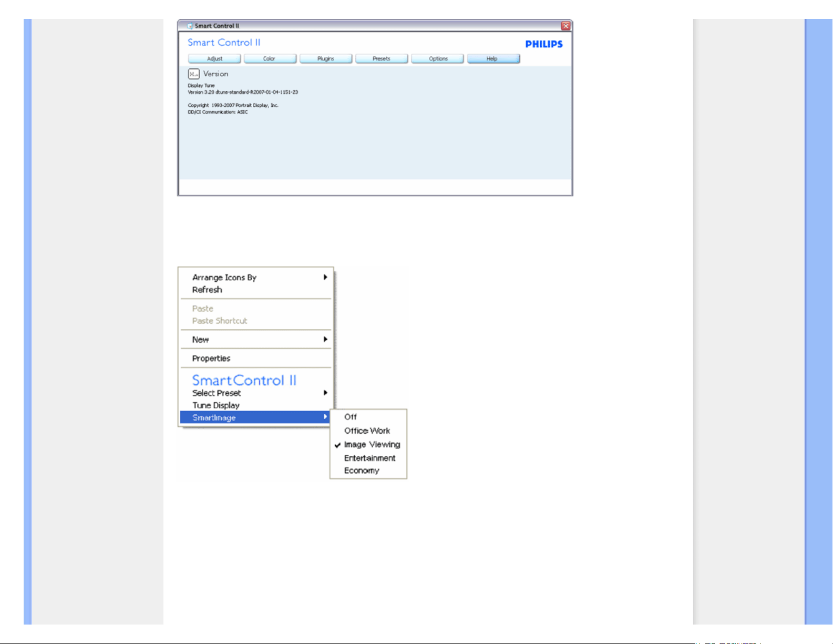This screenshot has width=833, height=644.
Task: Open Properties from the context menu
Action: pos(256,359)
